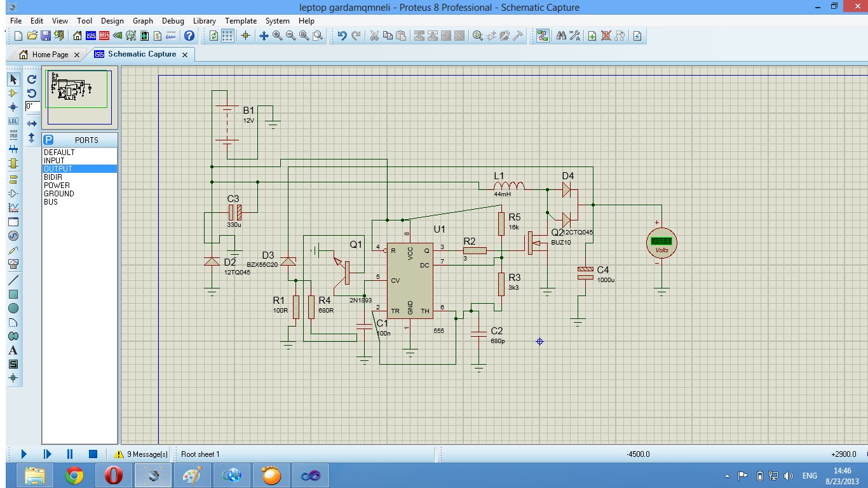
Task: Pause the running simulation
Action: click(x=70, y=454)
